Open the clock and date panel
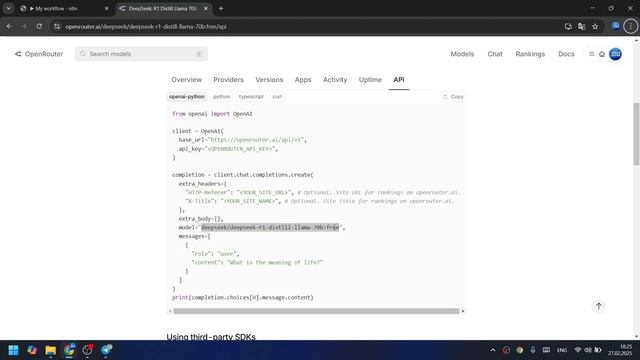 (620, 350)
